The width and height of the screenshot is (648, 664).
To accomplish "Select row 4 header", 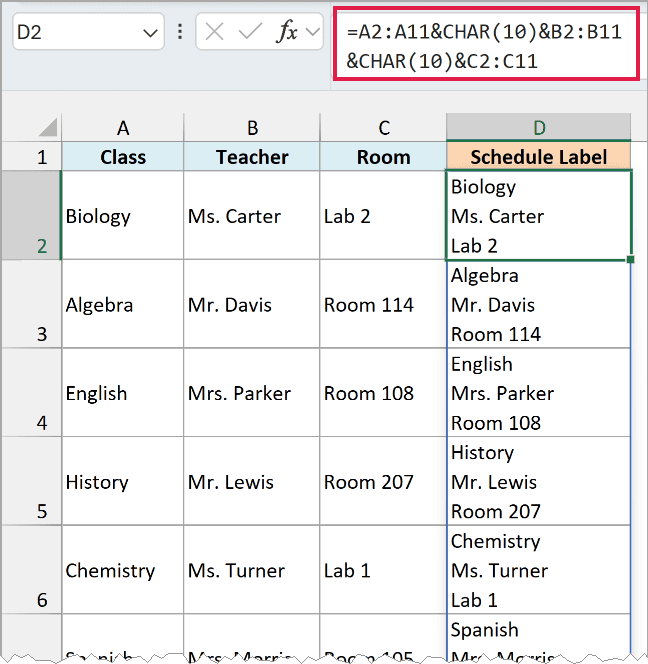I will point(31,393).
